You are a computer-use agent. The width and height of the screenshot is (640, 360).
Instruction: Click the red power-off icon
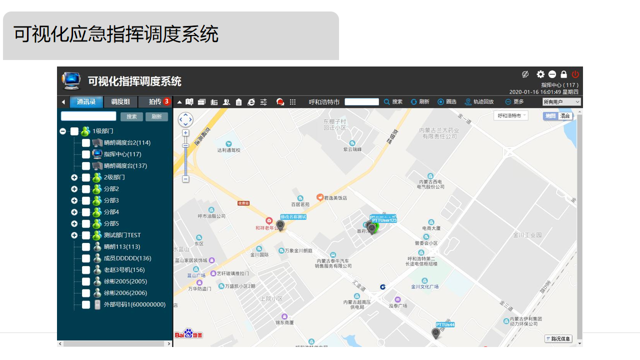pos(575,74)
